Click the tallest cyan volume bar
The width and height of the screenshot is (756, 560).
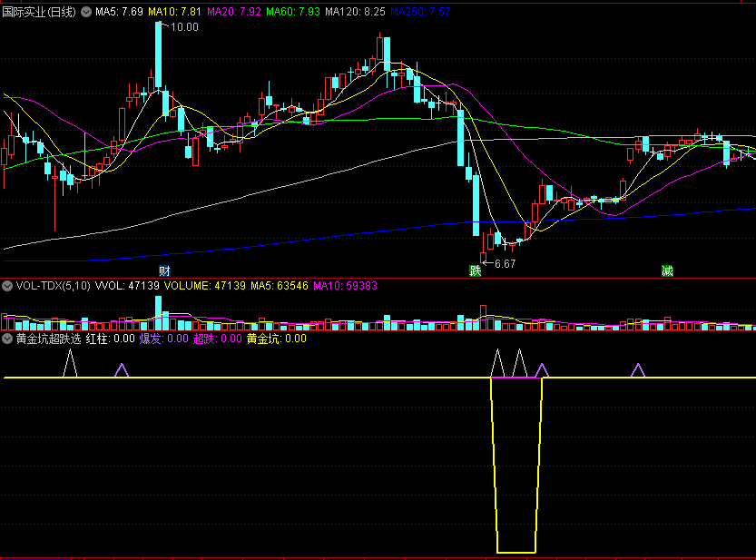(x=158, y=313)
